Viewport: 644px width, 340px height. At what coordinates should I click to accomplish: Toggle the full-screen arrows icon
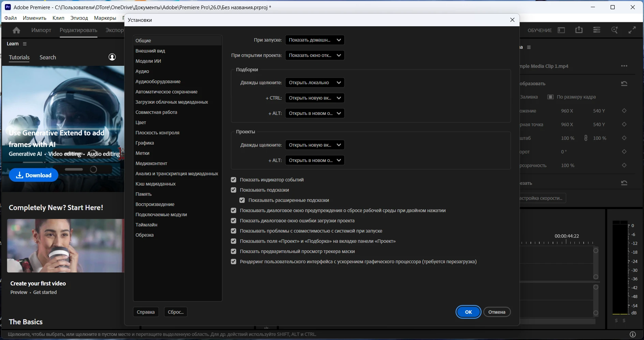pyautogui.click(x=632, y=30)
